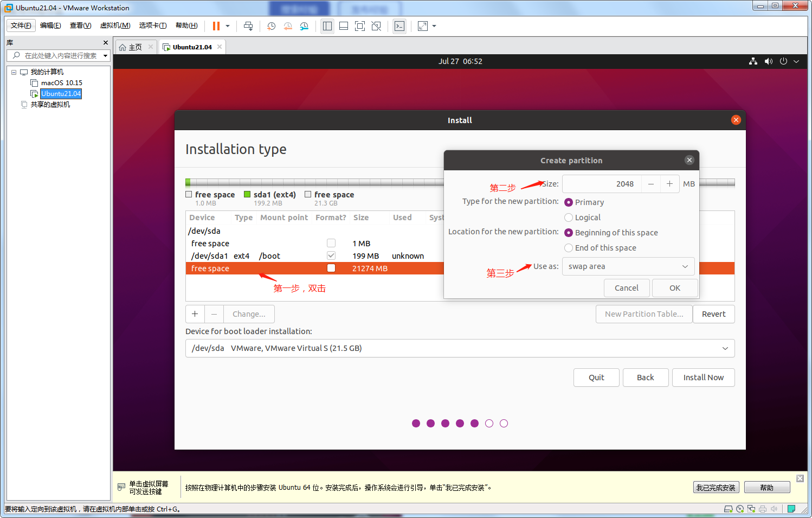812x518 pixels.
Task: Toggle format checkbox for 1 MB free space
Action: (x=331, y=243)
